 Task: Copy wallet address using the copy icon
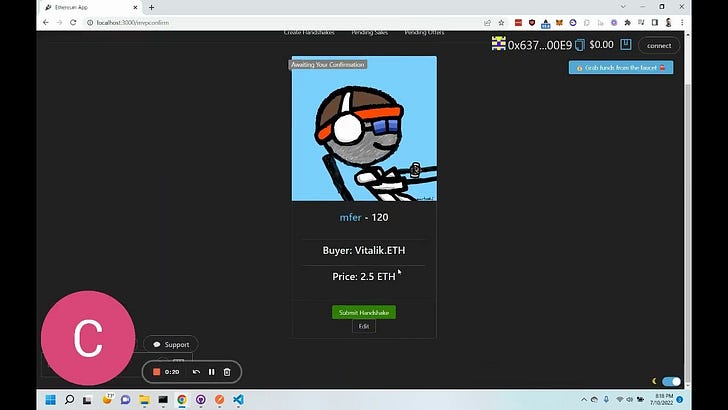pyautogui.click(x=579, y=45)
